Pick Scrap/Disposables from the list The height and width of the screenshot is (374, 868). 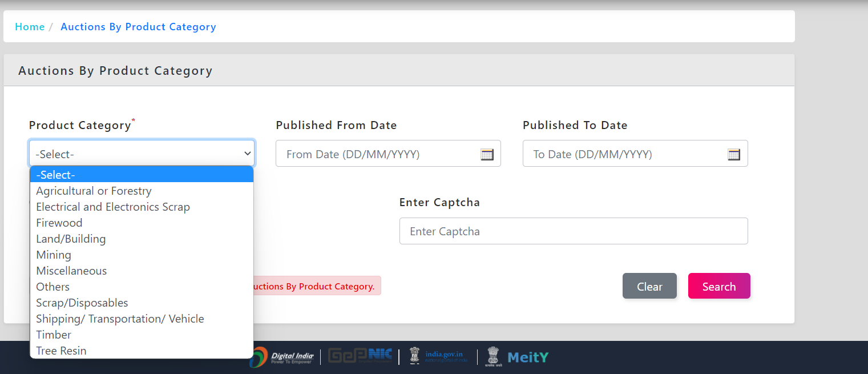click(82, 303)
